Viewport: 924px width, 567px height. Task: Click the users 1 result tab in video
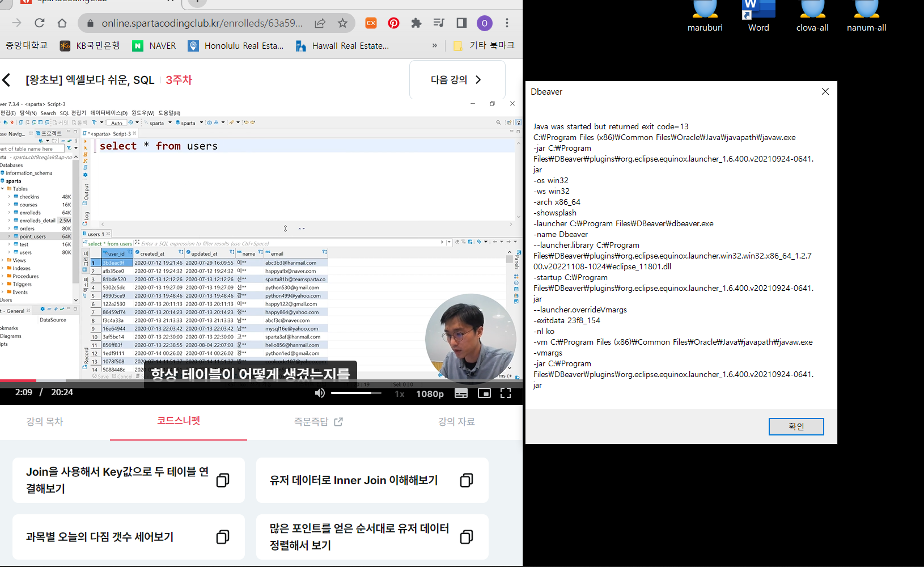coord(96,234)
